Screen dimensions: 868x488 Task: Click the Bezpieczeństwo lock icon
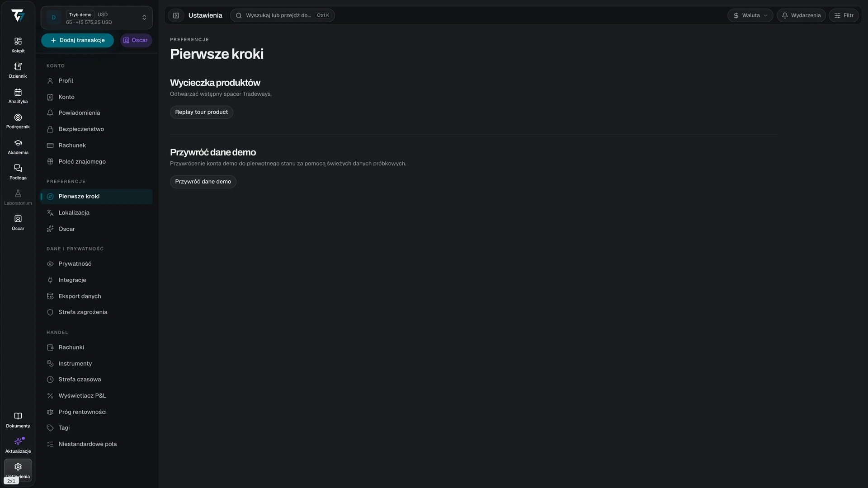coord(50,129)
